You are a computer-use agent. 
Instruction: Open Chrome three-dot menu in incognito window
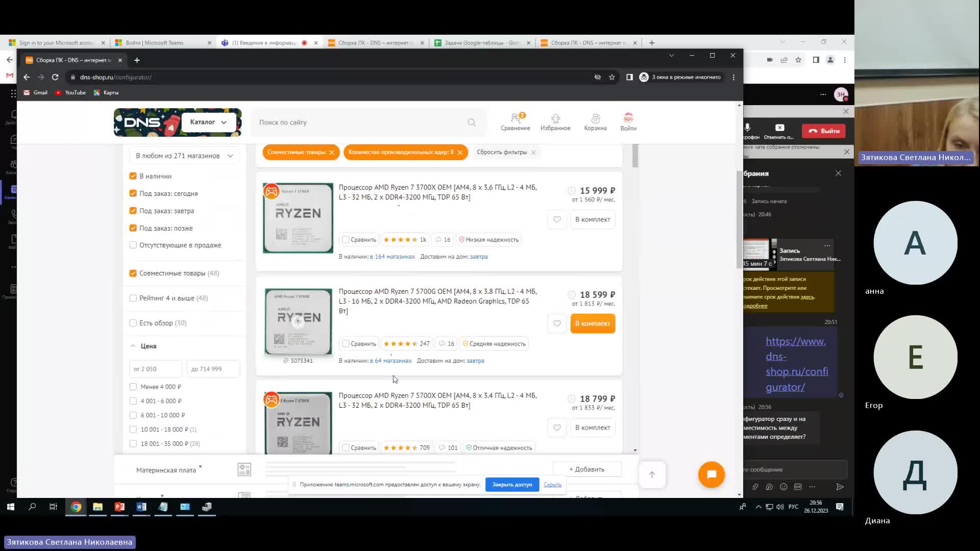[733, 77]
